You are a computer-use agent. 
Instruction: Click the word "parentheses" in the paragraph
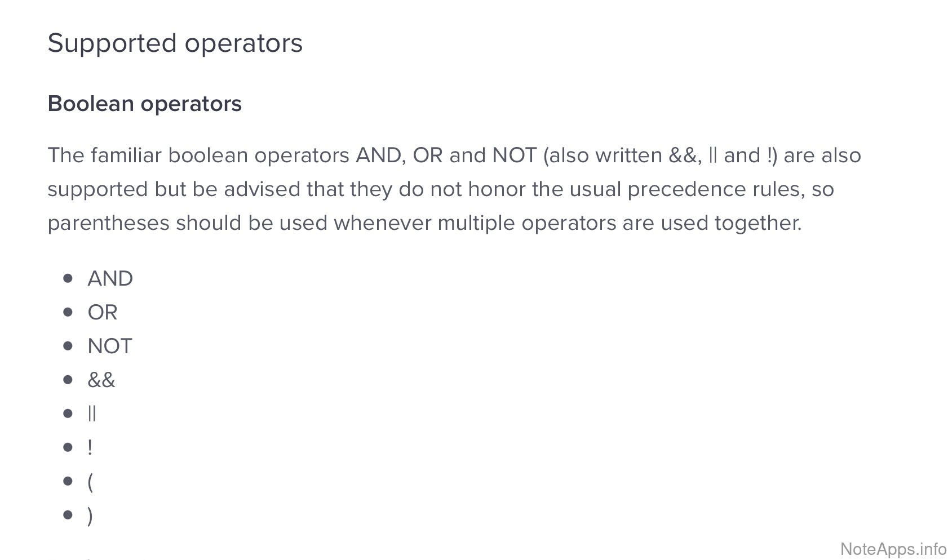pyautogui.click(x=108, y=223)
